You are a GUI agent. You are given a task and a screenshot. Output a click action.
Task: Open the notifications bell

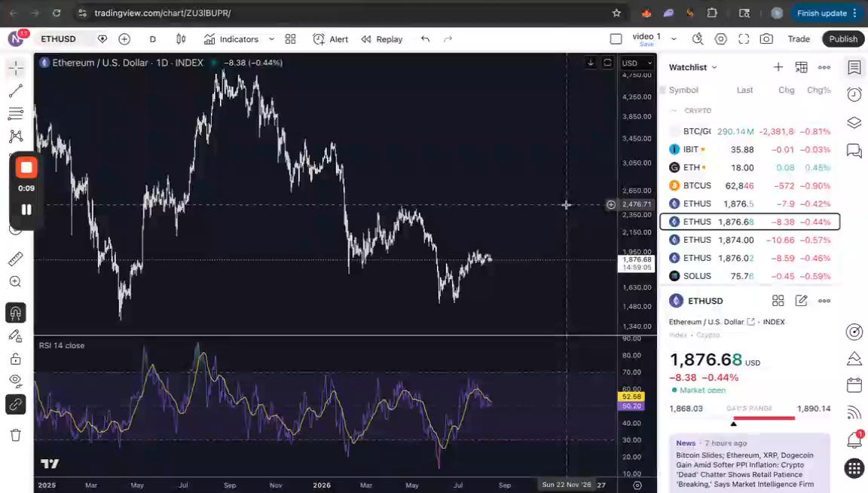point(854,439)
